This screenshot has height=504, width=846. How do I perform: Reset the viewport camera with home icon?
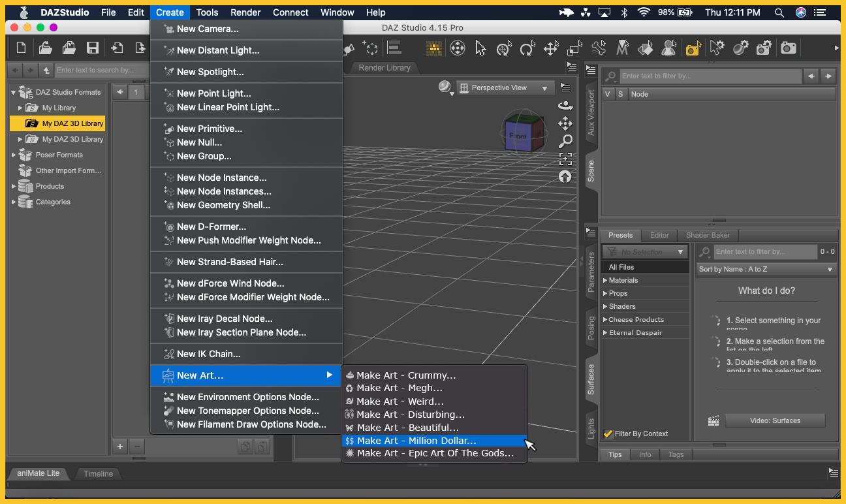(x=565, y=176)
